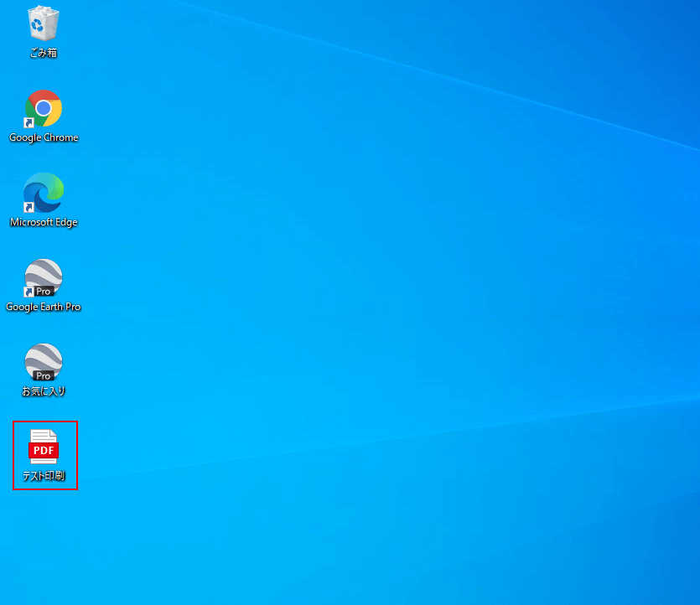The height and width of the screenshot is (605, 700).
Task: Select the Google Chrome shortcut icon
Action: coord(44,108)
